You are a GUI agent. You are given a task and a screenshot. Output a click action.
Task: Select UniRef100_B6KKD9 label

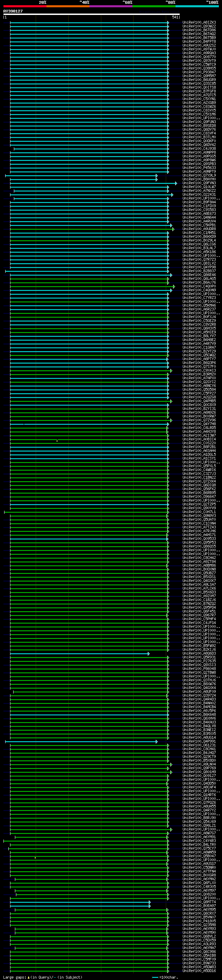click(199, 237)
